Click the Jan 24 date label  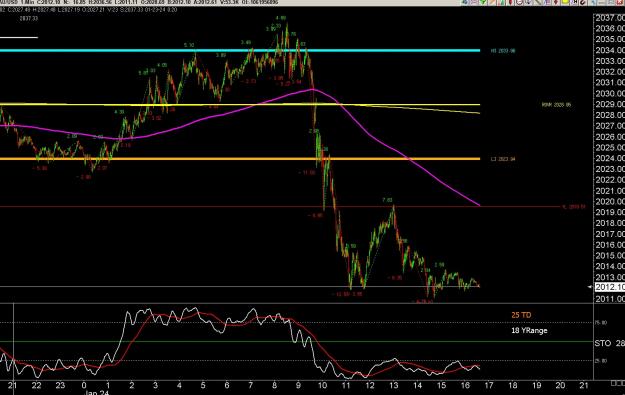pyautogui.click(x=97, y=393)
